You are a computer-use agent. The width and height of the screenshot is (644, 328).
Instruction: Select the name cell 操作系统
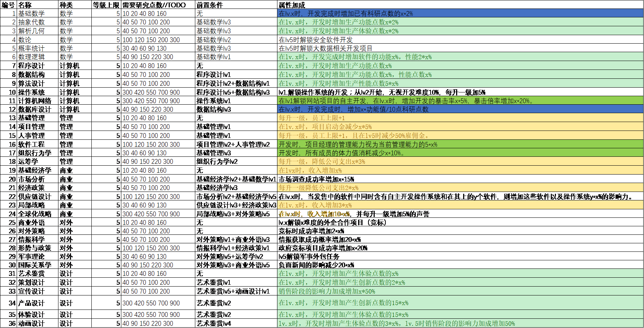click(x=38, y=92)
